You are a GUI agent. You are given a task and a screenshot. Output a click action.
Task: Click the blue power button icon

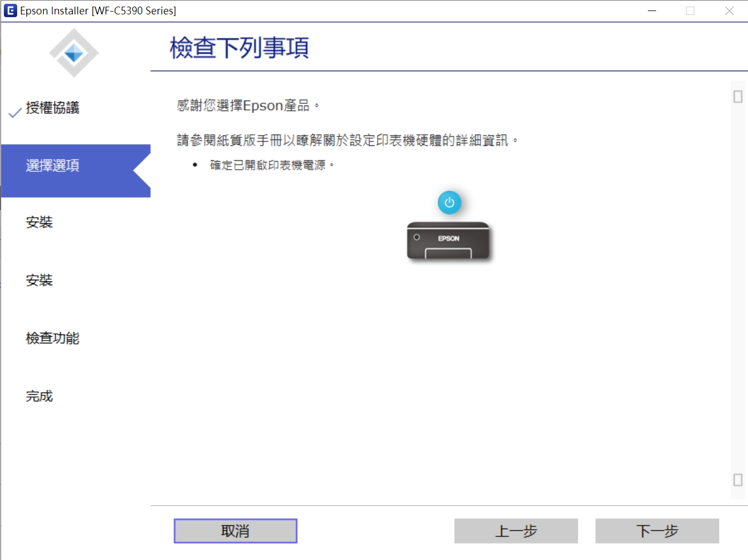tap(449, 202)
